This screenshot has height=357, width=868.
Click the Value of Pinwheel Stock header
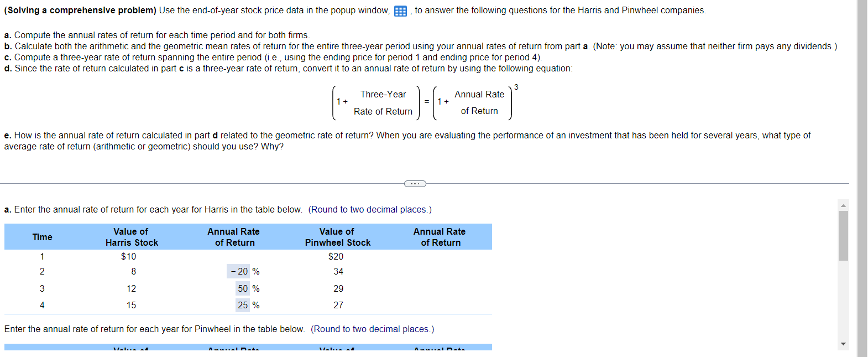pyautogui.click(x=338, y=237)
